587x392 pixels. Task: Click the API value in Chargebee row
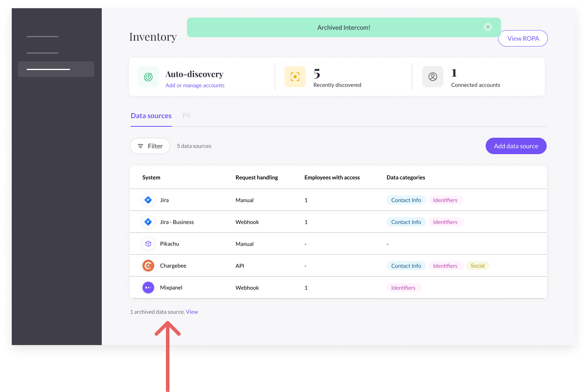(x=240, y=266)
